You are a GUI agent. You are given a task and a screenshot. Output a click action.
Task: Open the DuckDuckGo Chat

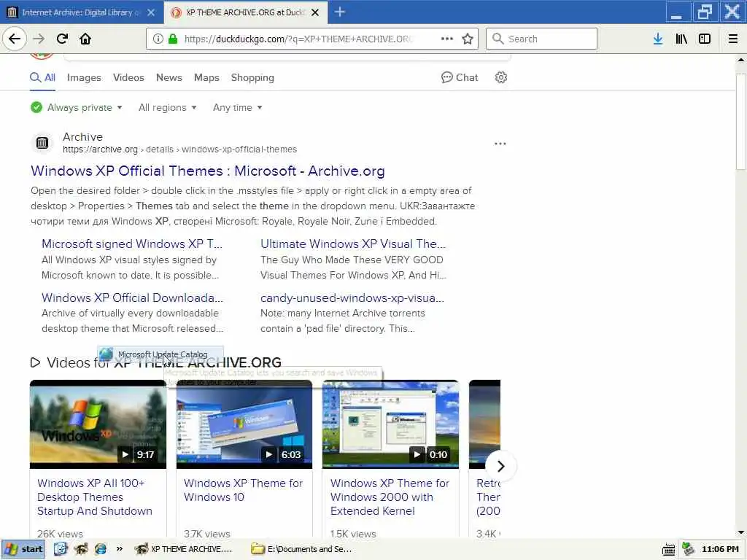[460, 77]
